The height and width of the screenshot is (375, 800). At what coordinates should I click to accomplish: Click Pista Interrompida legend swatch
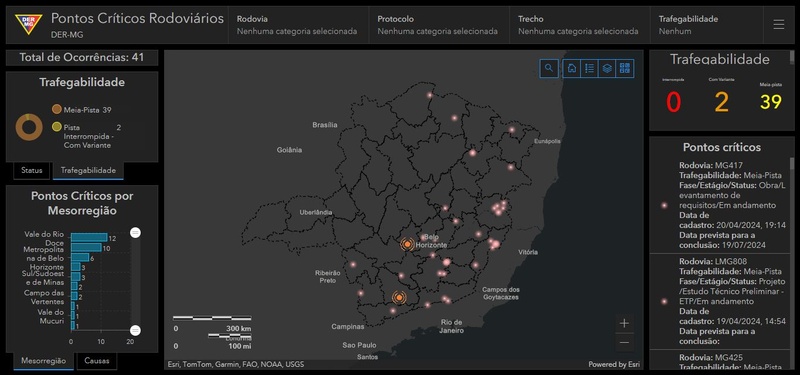[56, 127]
